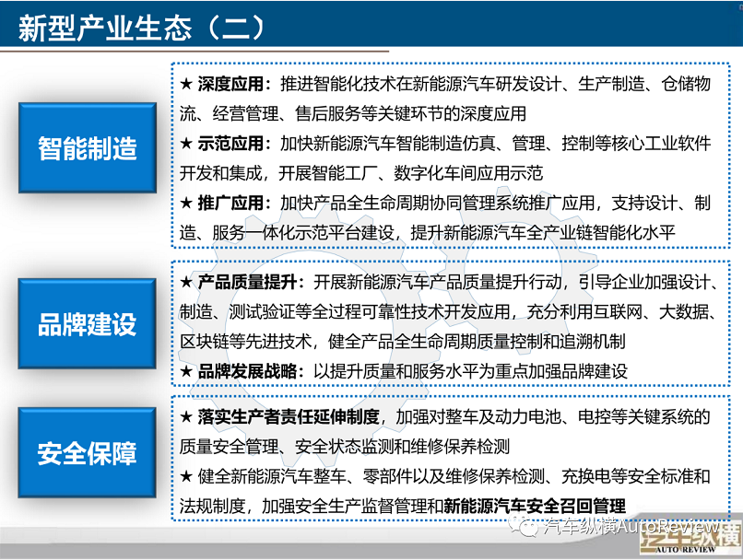Select the star bullet before 示范应用

click(186, 144)
